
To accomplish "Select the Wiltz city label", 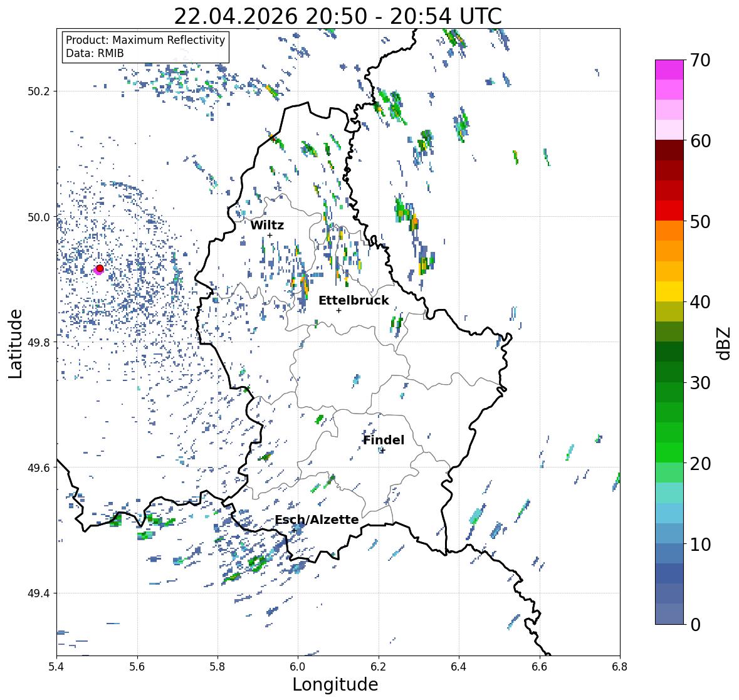I will [x=267, y=225].
